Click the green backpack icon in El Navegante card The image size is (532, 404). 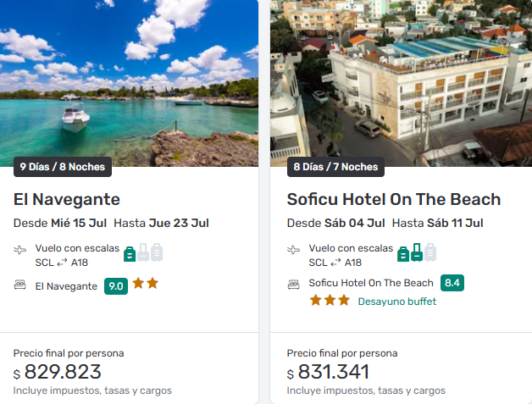(130, 252)
